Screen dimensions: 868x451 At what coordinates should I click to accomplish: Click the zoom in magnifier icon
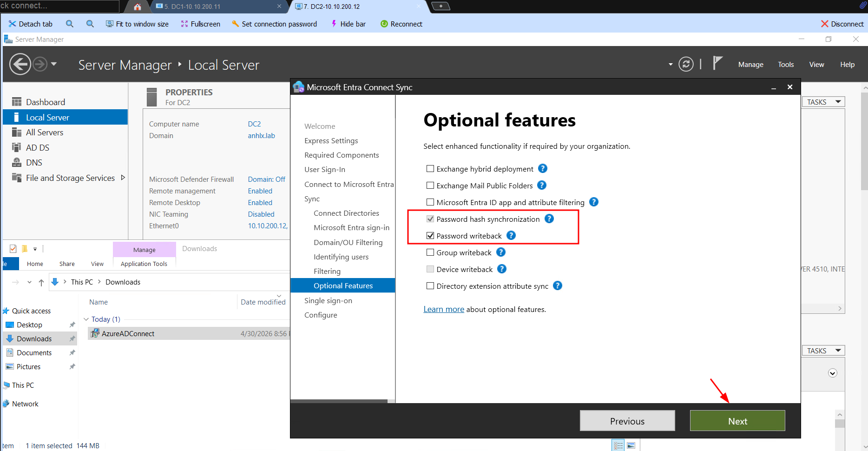coord(70,24)
